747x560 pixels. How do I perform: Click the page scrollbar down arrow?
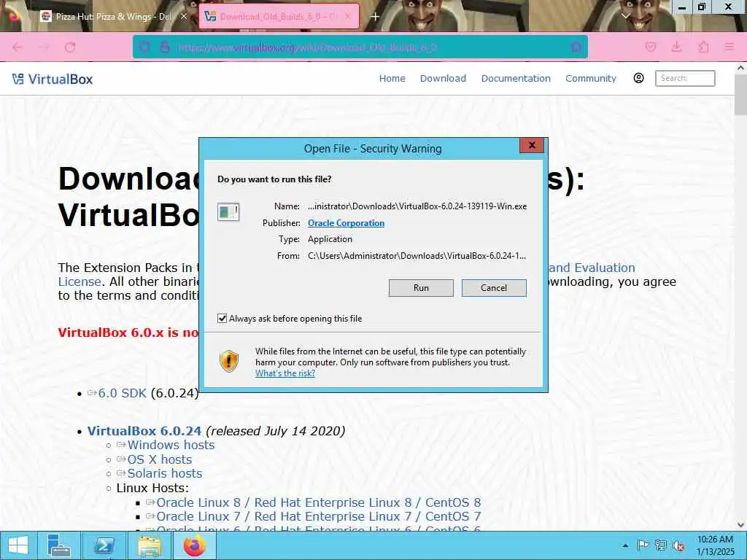[740, 525]
